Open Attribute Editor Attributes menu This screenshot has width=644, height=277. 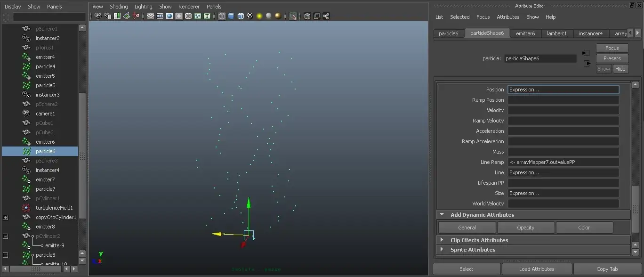pyautogui.click(x=508, y=17)
